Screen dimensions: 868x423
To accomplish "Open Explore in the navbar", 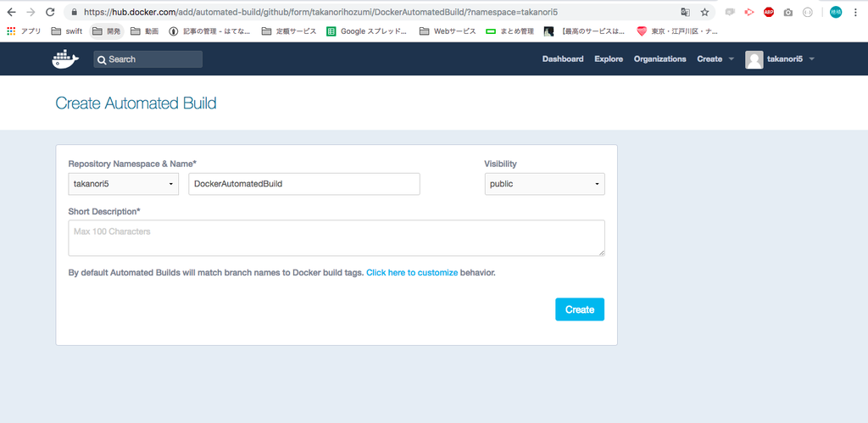I will point(609,58).
